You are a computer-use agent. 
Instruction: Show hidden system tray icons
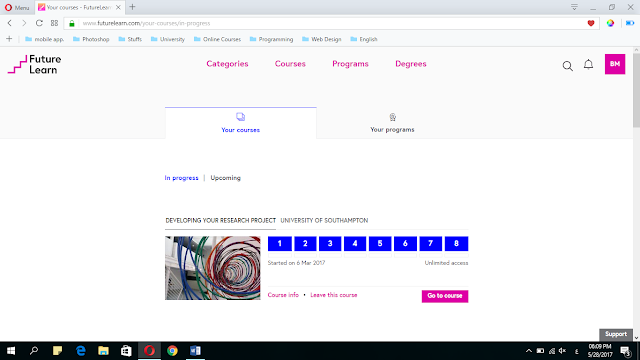point(529,351)
